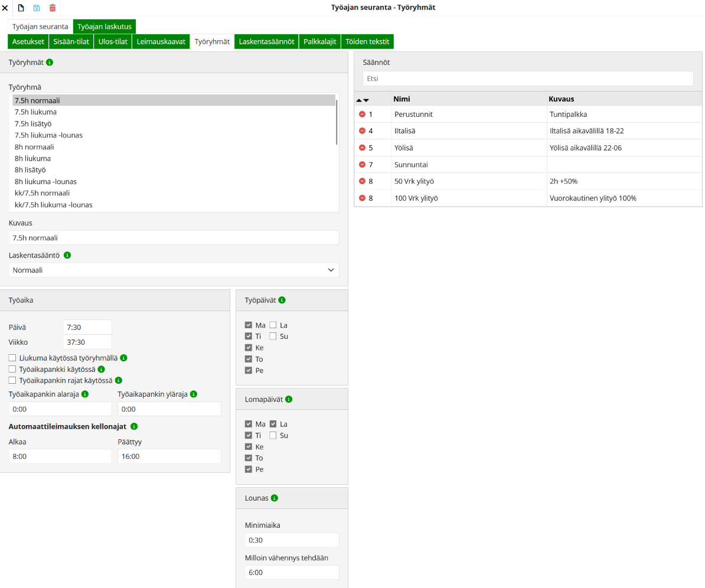Click the sort arrows in Säännöt table header

click(x=363, y=100)
